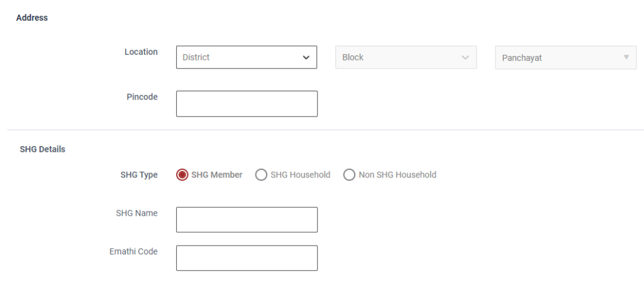Select the SHG Member radio button

point(182,175)
